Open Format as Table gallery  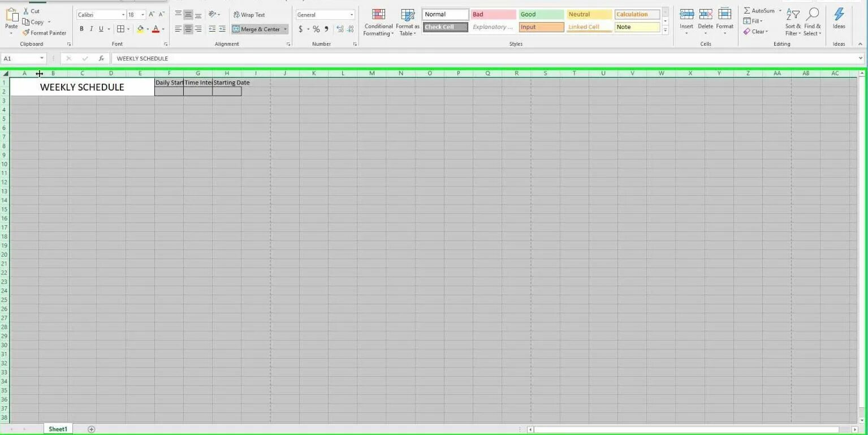pyautogui.click(x=407, y=23)
